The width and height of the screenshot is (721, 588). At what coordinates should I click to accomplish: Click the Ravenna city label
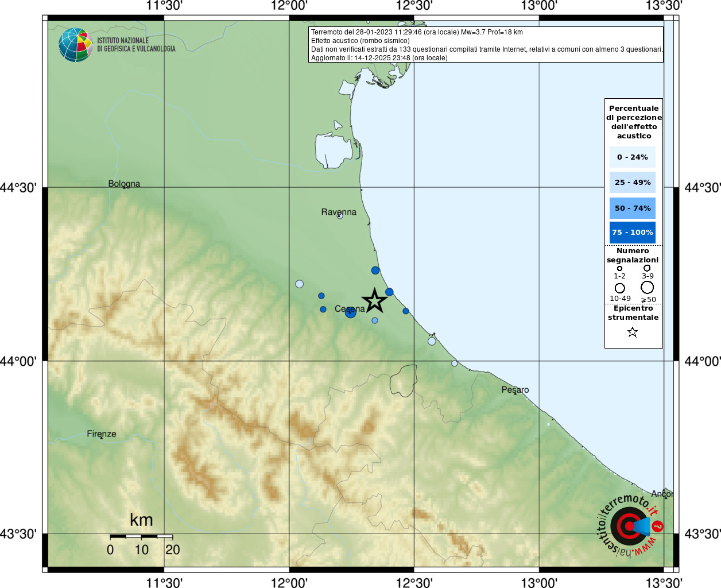click(339, 212)
